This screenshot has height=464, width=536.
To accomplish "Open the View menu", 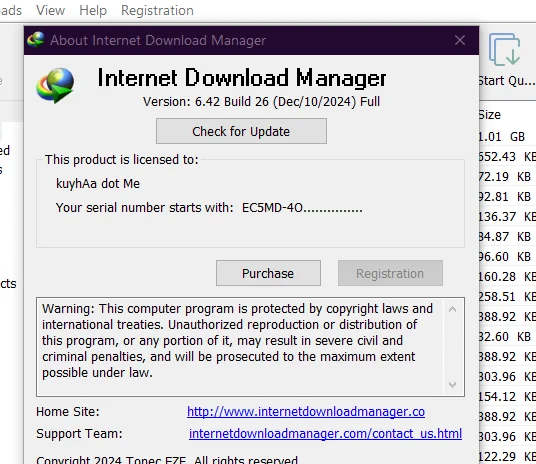I will [51, 10].
